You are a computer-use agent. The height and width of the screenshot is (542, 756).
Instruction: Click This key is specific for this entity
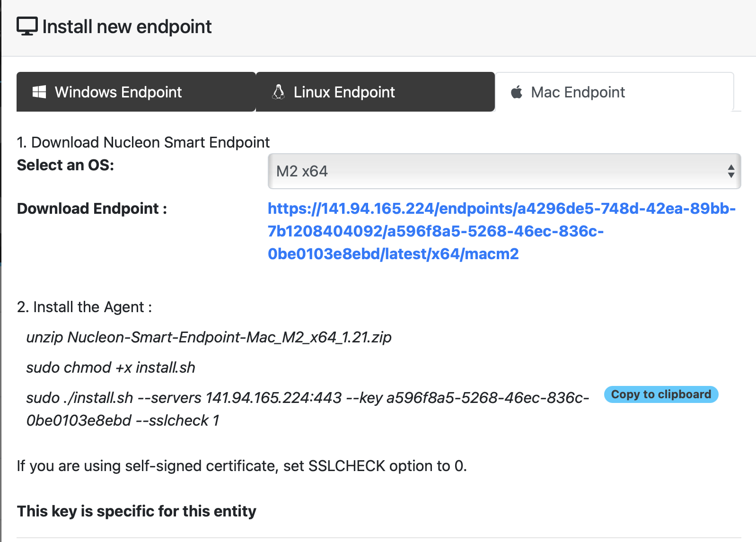point(136,511)
